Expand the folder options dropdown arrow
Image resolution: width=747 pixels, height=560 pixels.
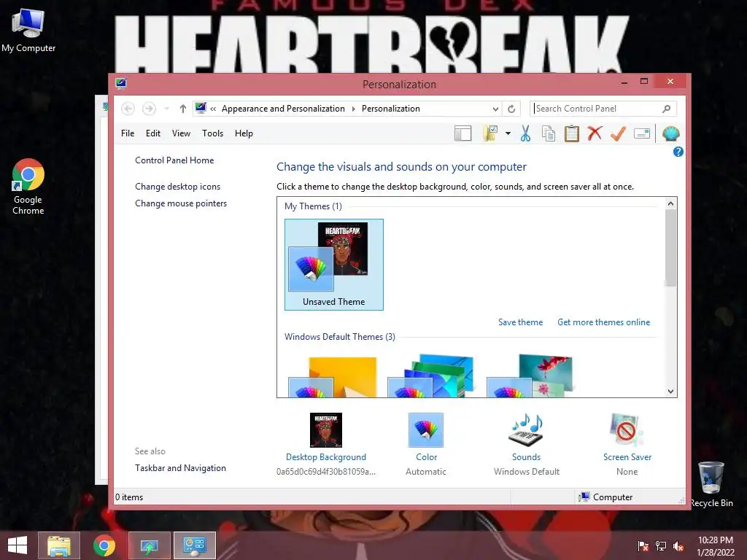(508, 134)
